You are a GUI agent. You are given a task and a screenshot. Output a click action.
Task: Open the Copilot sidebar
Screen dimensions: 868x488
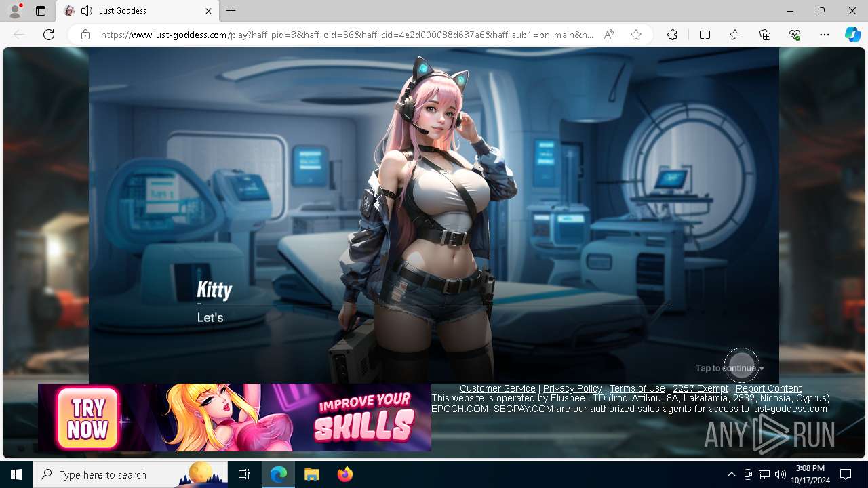[x=852, y=35]
